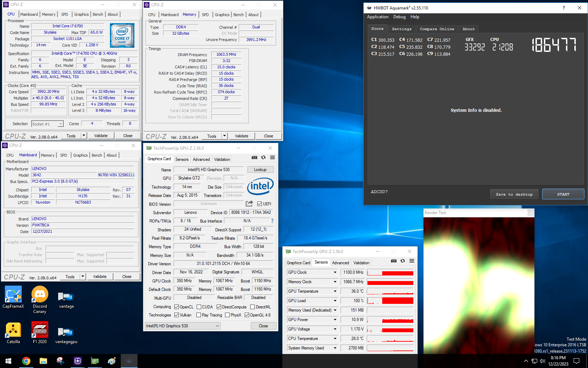The height and width of the screenshot is (368, 588).
Task: Expand Memory Clock sensor dropdown
Action: point(335,282)
